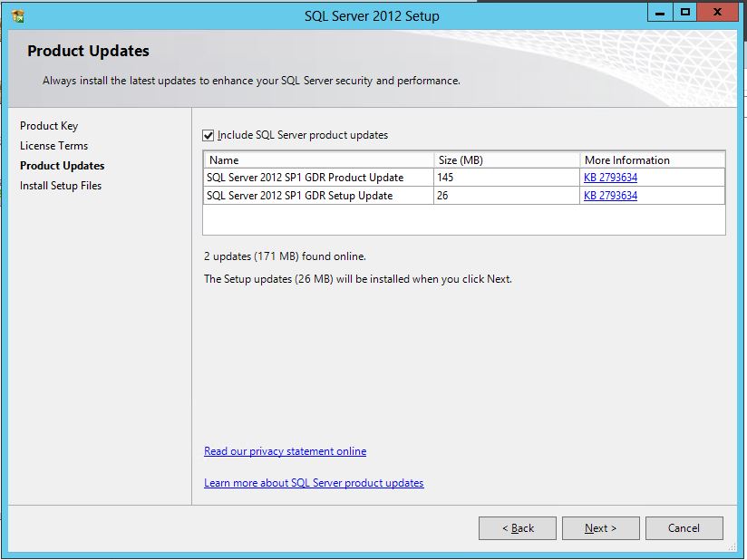Click the 26 size cell
Screen dimensions: 747x560
507,196
